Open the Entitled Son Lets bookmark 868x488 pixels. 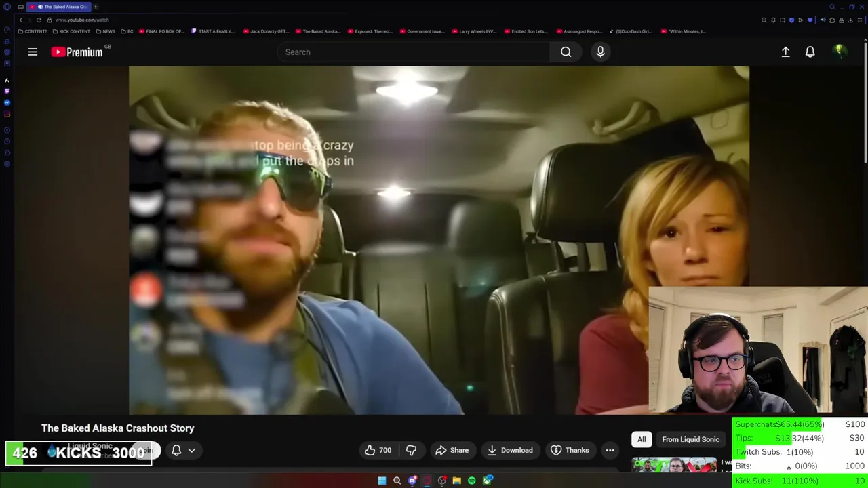tap(526, 31)
